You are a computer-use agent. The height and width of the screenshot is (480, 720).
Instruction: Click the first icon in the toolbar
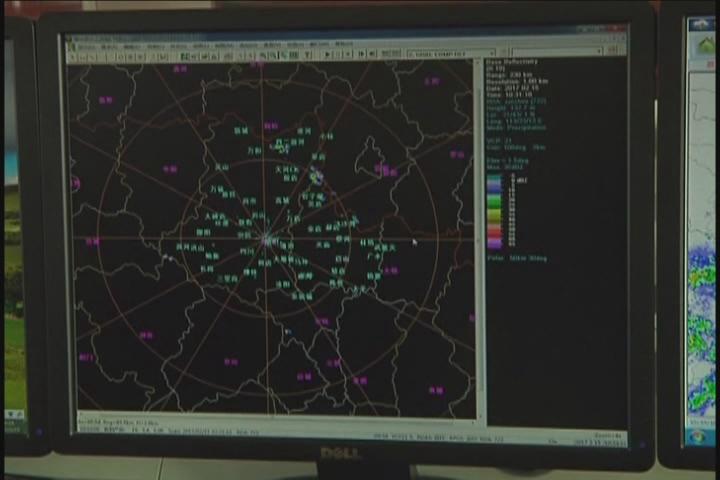coord(73,55)
